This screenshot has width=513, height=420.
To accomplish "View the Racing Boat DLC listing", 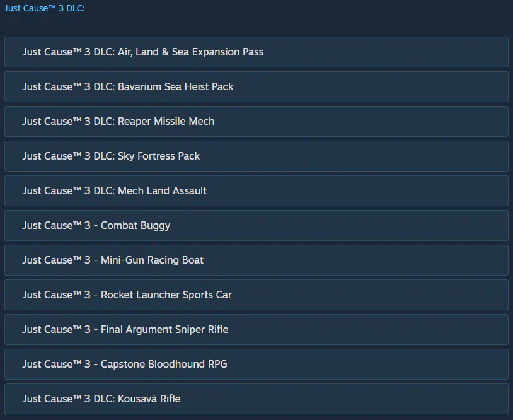I will click(113, 260).
